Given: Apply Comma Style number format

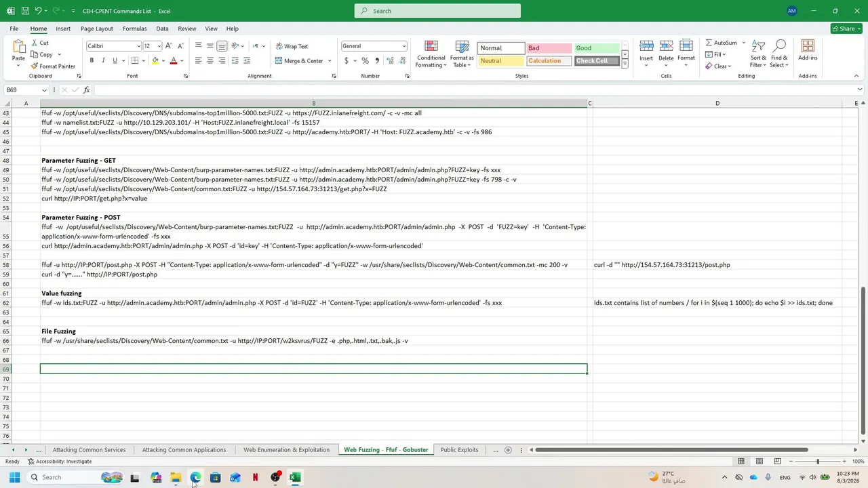Looking at the screenshot, I should [378, 60].
